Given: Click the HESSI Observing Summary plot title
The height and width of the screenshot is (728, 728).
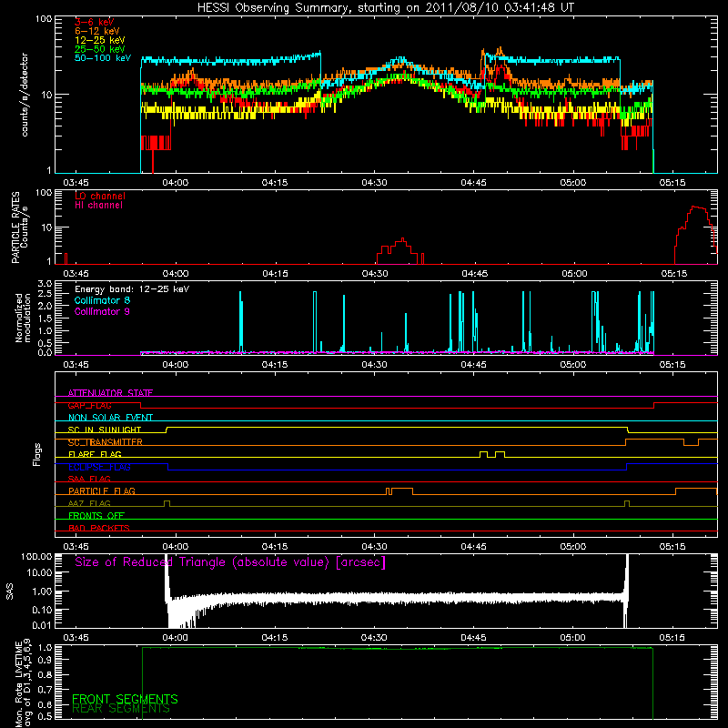Looking at the screenshot, I should tap(385, 8).
